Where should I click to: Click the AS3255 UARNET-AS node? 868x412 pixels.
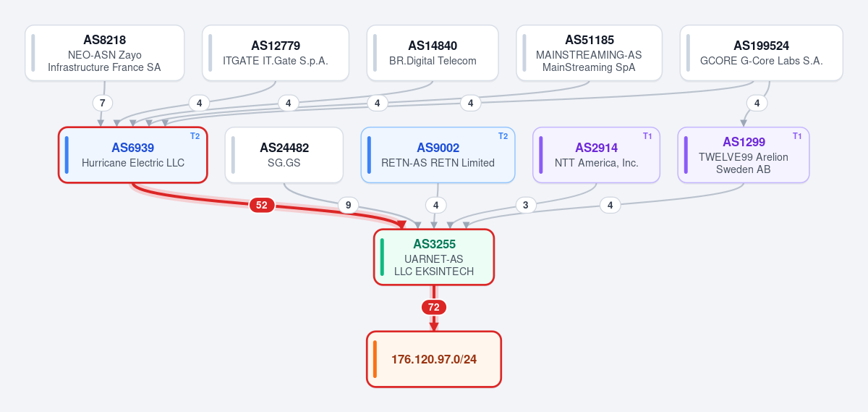pos(434,257)
